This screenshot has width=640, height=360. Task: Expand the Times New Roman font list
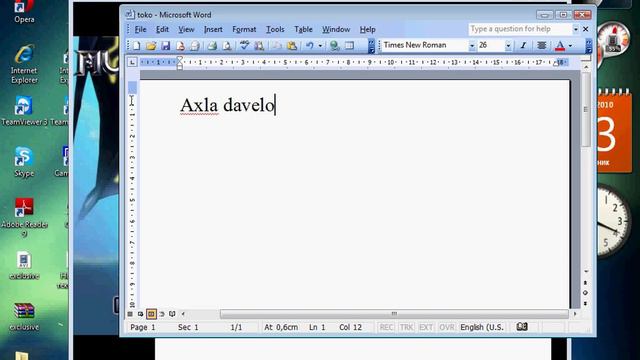pos(472,46)
